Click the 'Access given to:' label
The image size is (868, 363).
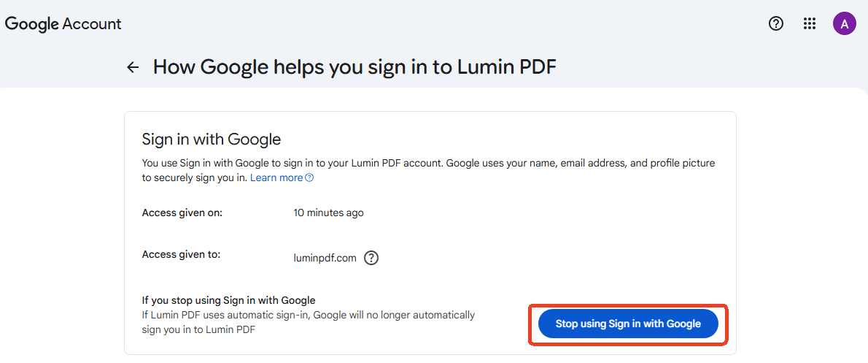point(182,254)
